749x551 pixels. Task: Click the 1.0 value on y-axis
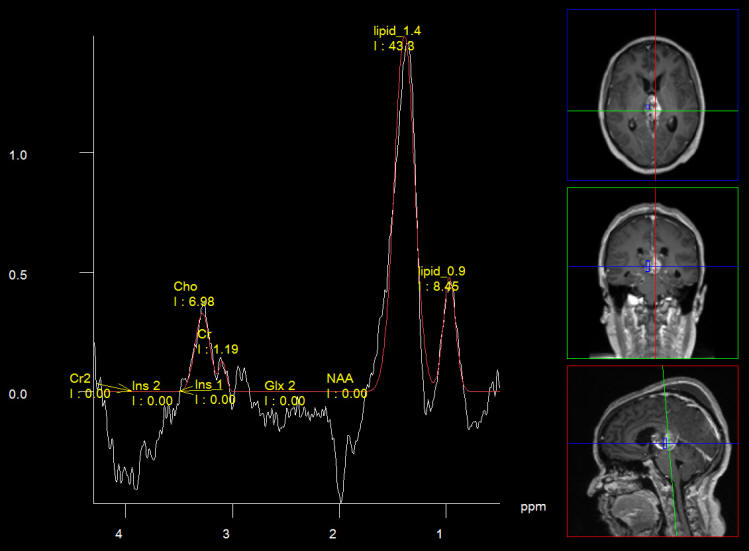coord(17,155)
